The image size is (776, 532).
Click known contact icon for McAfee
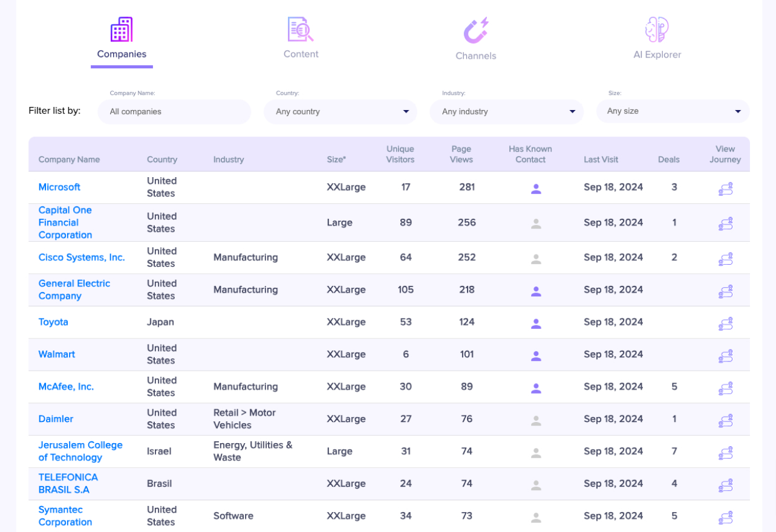(x=536, y=388)
